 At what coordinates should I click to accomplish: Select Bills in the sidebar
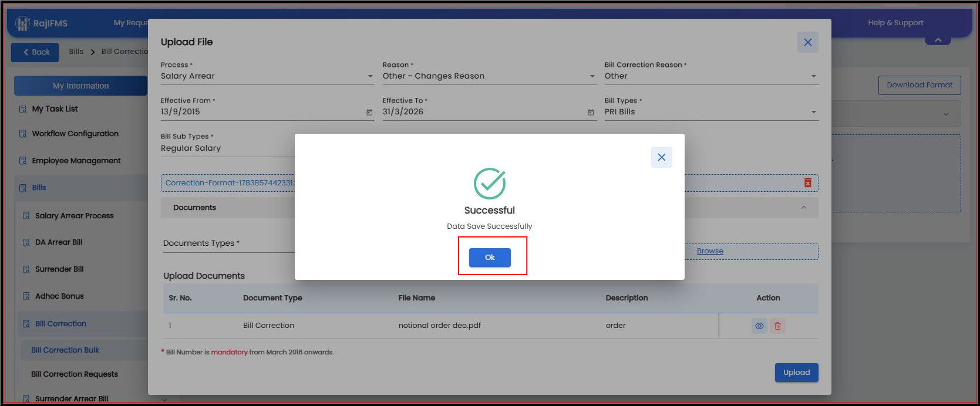(39, 188)
